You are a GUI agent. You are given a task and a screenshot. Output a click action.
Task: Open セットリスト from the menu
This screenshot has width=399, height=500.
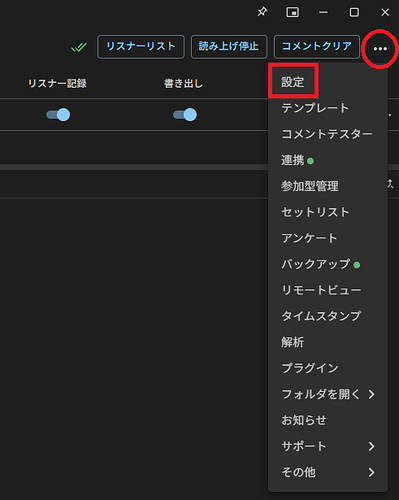[328, 212]
